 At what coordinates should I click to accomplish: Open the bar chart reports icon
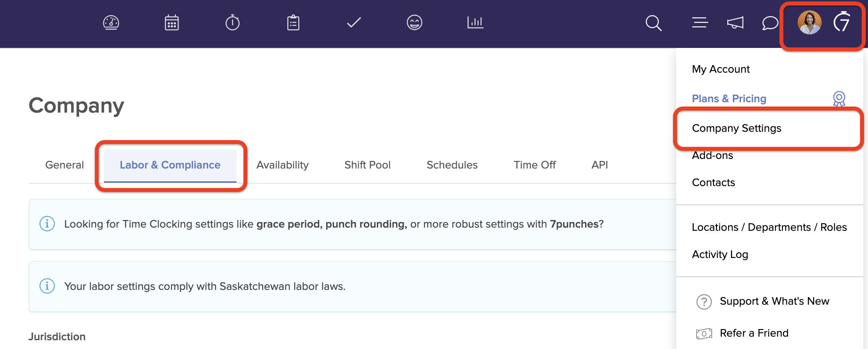[x=475, y=23]
